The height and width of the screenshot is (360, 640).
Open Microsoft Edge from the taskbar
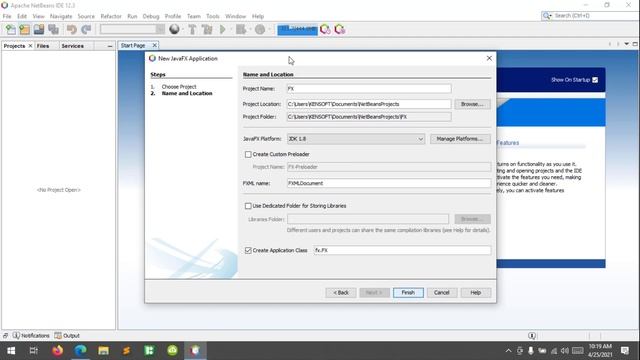point(80,351)
